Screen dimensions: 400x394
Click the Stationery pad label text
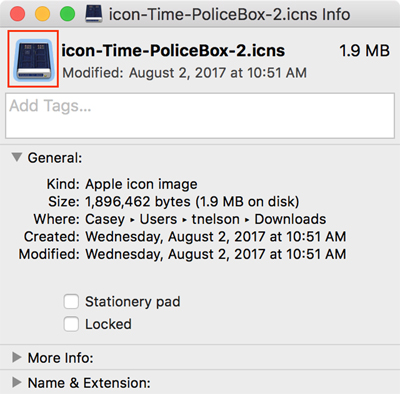[133, 302]
